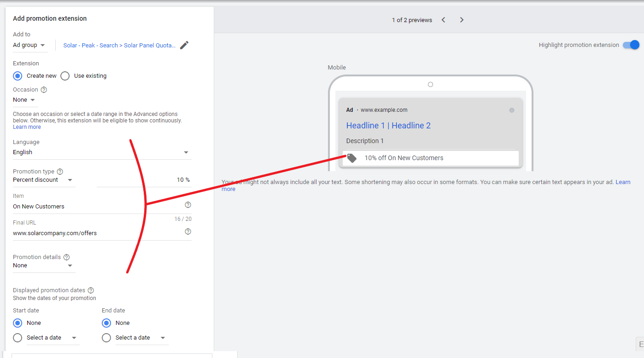Click help icon next to Displayed promotion dates
The height and width of the screenshot is (358, 644).
91,290
